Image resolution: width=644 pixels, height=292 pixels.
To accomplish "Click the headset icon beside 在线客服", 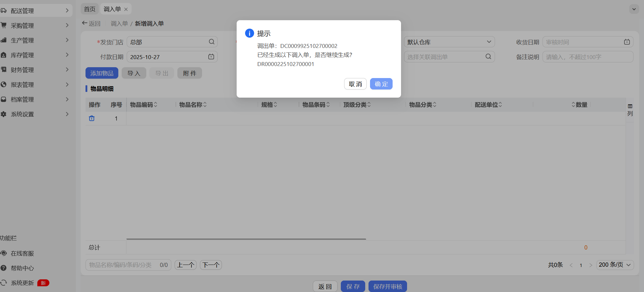I will [4, 253].
